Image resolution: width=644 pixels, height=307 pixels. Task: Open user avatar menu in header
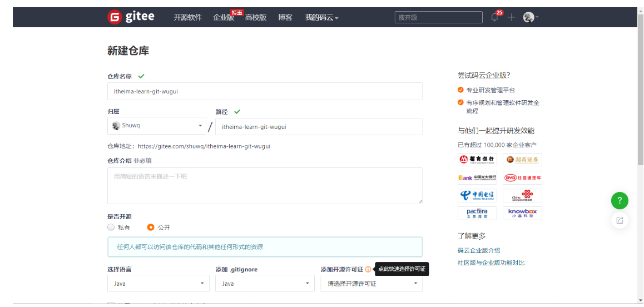(531, 17)
